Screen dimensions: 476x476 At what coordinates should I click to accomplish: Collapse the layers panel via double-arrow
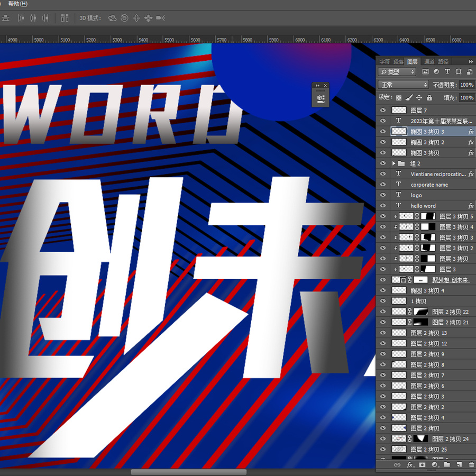(471, 62)
